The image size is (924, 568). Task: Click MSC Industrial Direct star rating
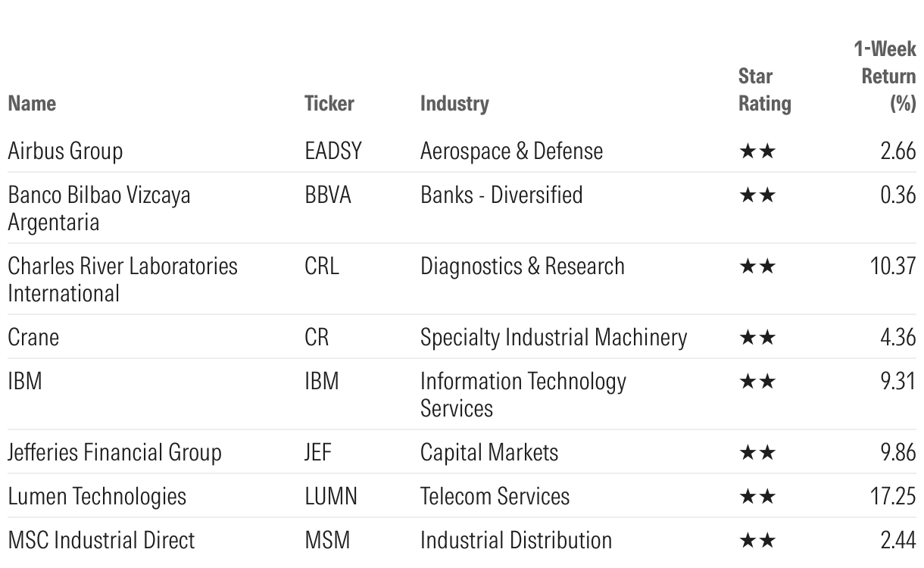[x=757, y=541]
